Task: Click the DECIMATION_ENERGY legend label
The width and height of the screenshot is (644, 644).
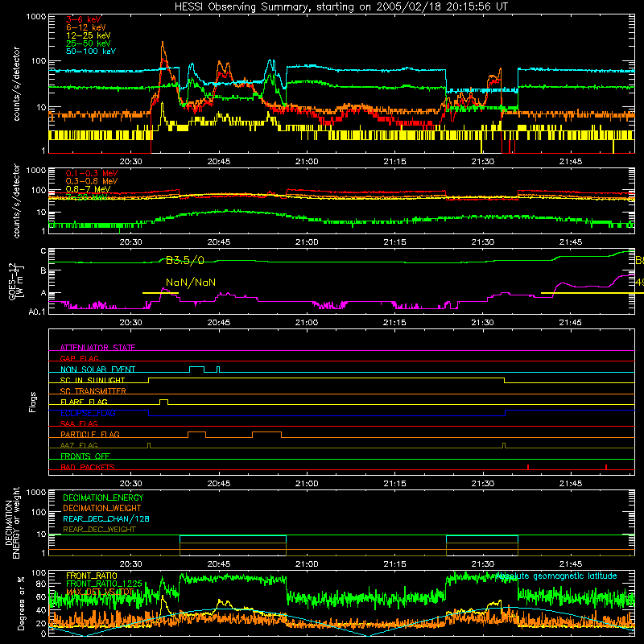Action: point(103,497)
